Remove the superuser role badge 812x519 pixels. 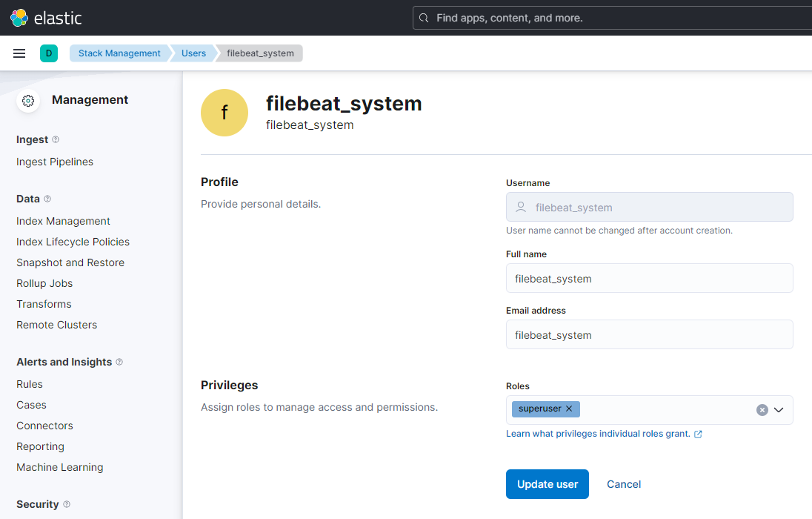coord(569,409)
